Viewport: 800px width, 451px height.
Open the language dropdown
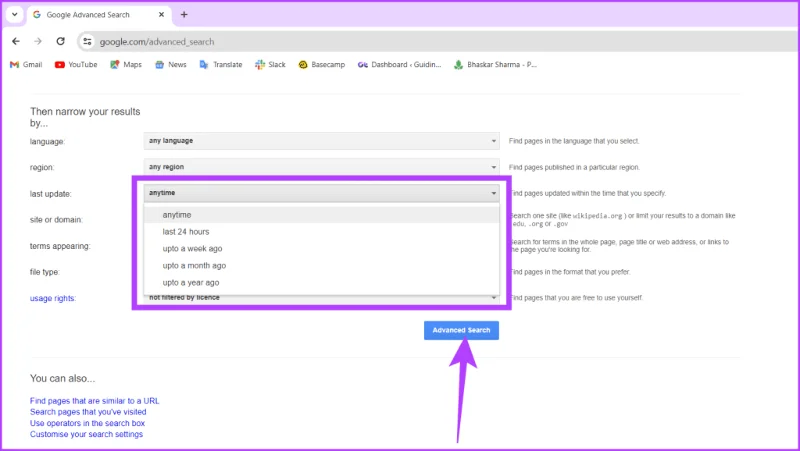pos(321,141)
